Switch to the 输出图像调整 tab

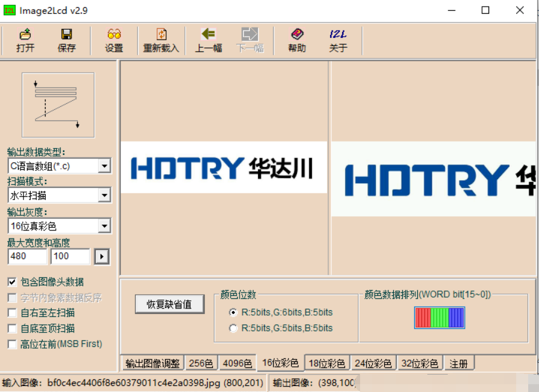pyautogui.click(x=152, y=363)
